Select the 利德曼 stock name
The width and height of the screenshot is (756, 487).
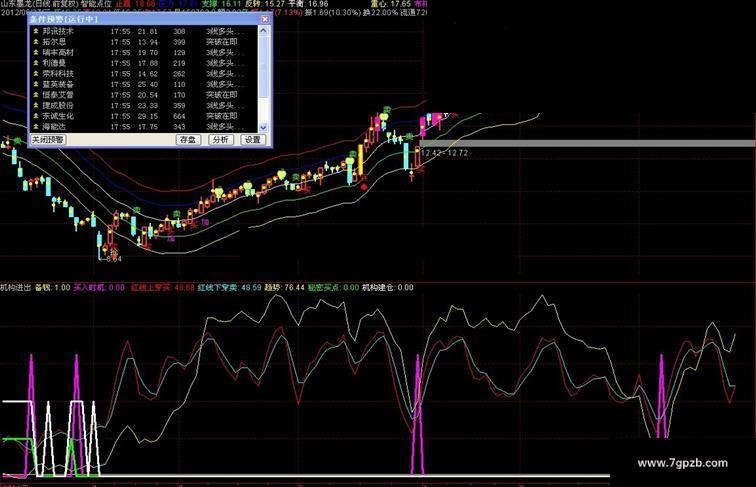click(54, 63)
